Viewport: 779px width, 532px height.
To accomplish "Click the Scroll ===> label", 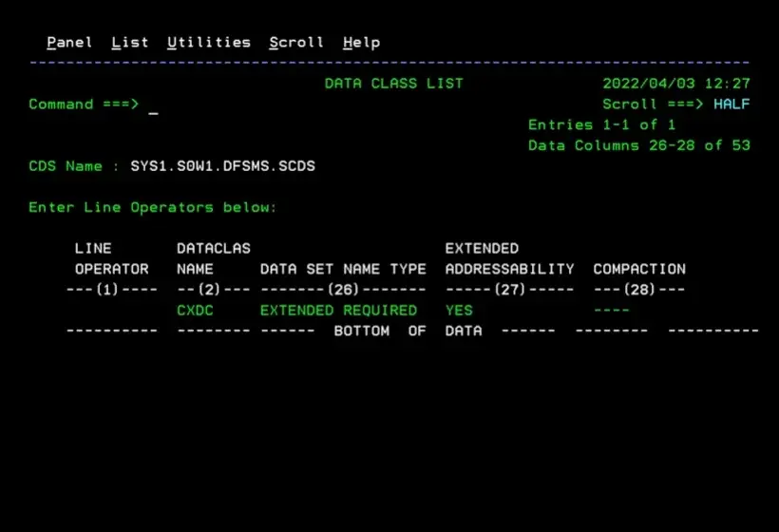I will [x=653, y=104].
